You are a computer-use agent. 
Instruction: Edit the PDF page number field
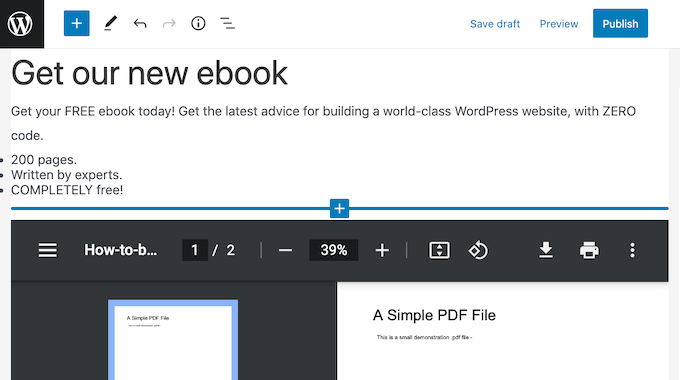[195, 250]
